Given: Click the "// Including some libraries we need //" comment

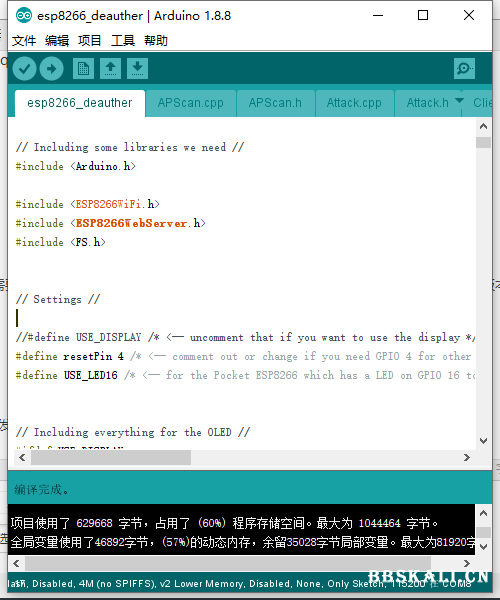Looking at the screenshot, I should [130, 147].
